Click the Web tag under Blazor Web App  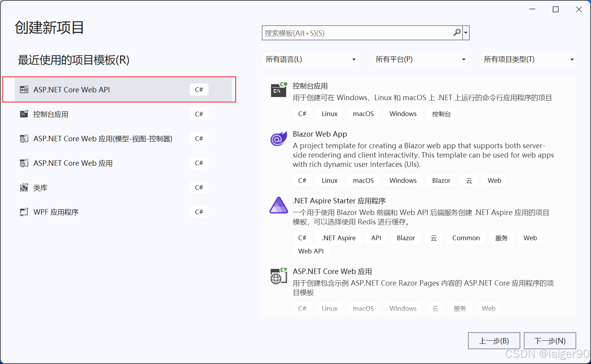pos(494,180)
